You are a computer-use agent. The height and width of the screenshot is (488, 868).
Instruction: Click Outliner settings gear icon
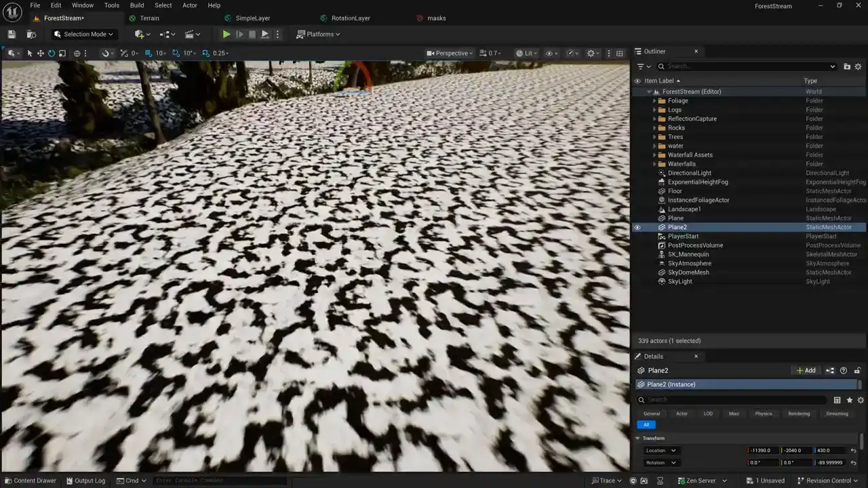[x=858, y=66]
